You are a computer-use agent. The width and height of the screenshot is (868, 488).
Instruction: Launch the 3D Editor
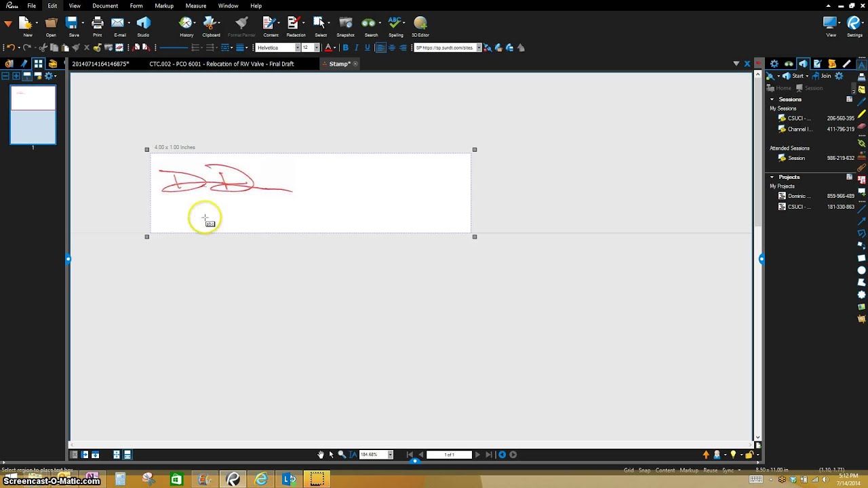tap(420, 25)
